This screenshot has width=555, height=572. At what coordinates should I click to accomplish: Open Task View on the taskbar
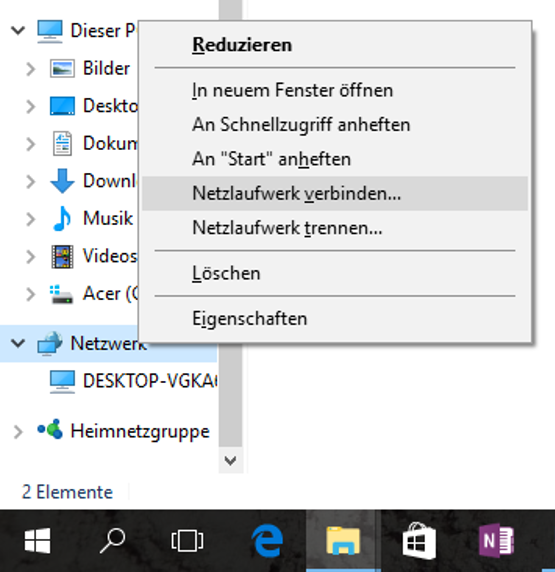(x=187, y=541)
